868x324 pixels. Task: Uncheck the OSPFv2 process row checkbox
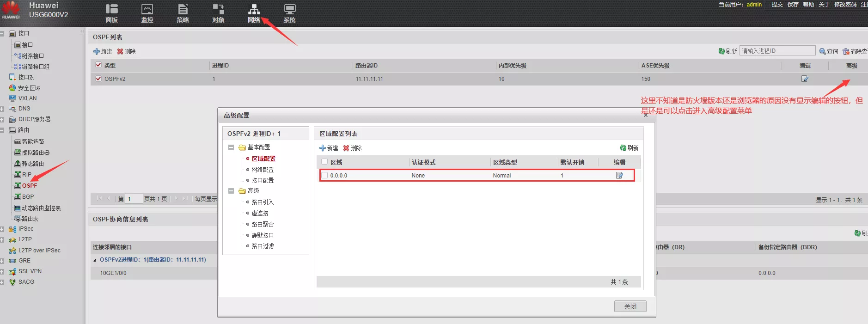click(x=98, y=79)
